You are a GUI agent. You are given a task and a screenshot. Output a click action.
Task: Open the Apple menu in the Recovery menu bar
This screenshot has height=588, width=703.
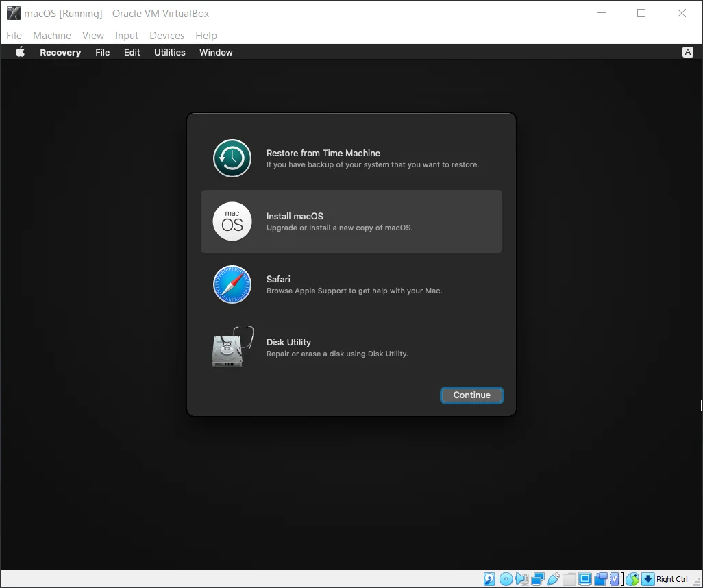20,52
